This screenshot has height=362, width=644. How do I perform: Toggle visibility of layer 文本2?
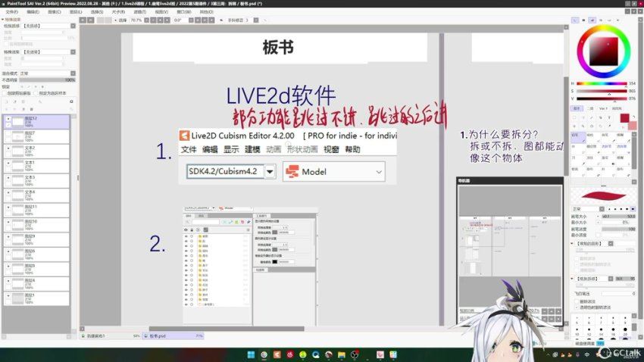[x=8, y=148]
